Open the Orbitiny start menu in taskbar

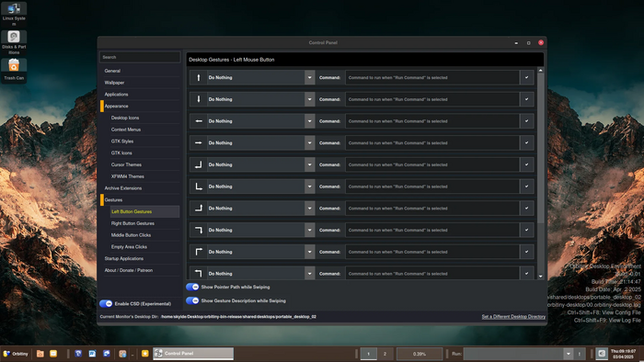click(16, 354)
